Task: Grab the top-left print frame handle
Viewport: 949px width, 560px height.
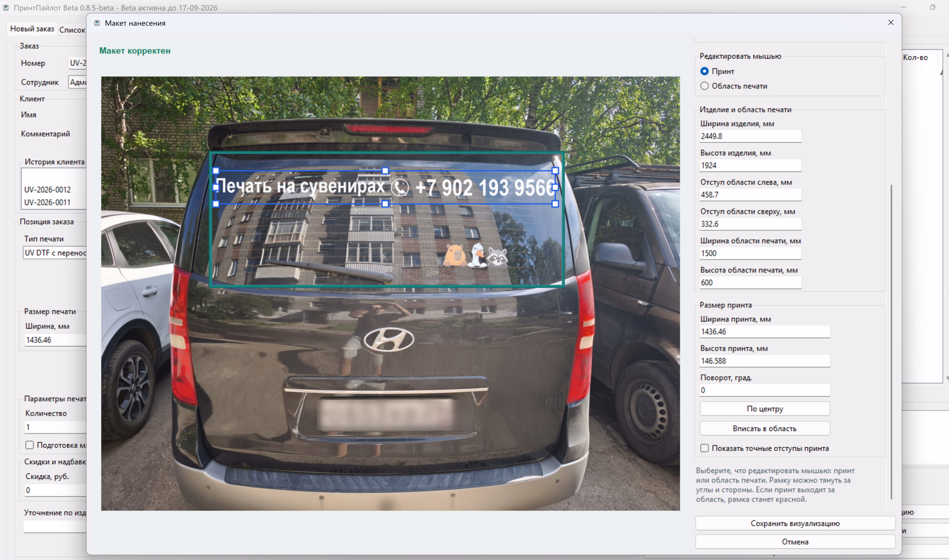Action: pos(216,171)
